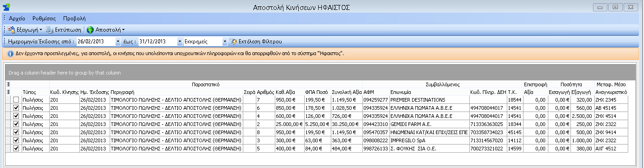Open the Εξαγωγή dropdown arrow
Screen dimensions: 644x168
click(41, 30)
